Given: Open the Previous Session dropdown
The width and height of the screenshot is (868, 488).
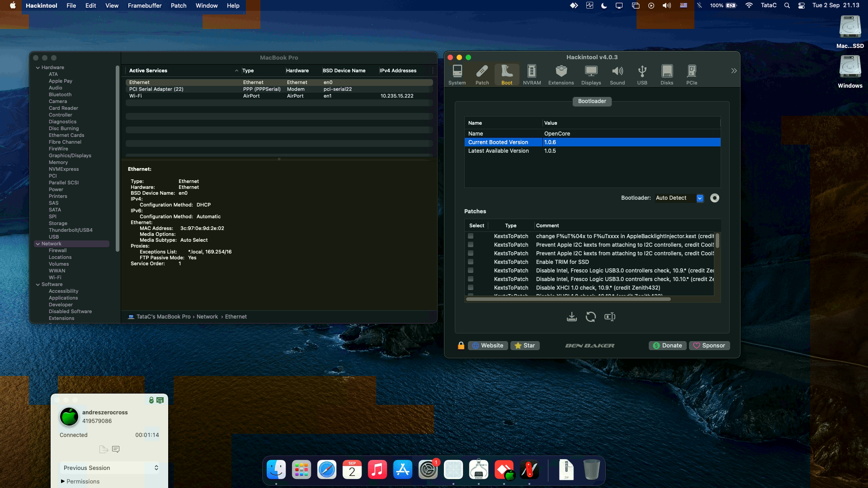Looking at the screenshot, I should click(109, 468).
